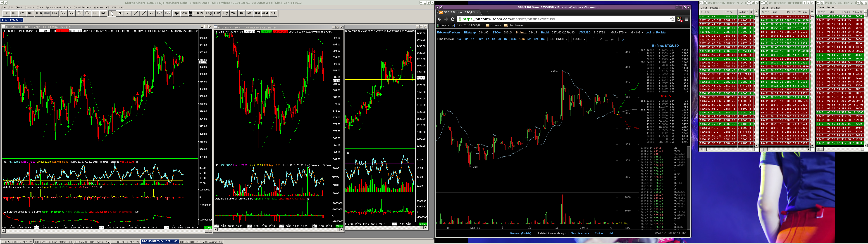Select the pointer cursor tool in Sierra Chart

tap(112, 13)
